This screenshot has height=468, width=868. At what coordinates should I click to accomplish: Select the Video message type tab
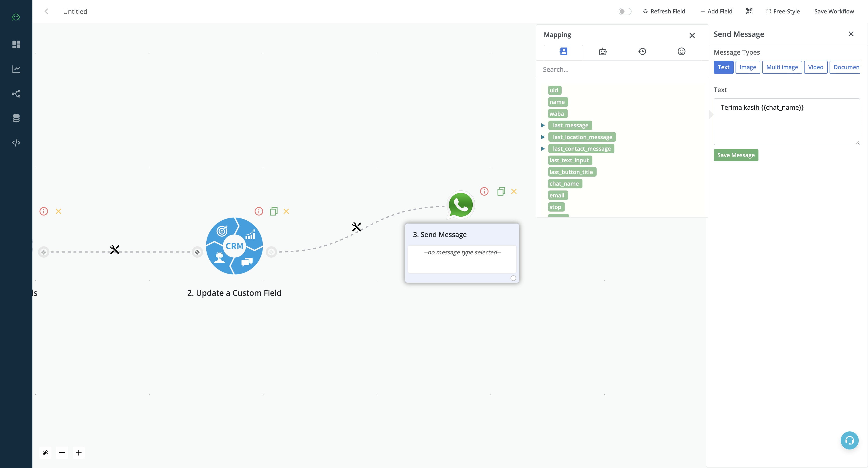(x=816, y=67)
